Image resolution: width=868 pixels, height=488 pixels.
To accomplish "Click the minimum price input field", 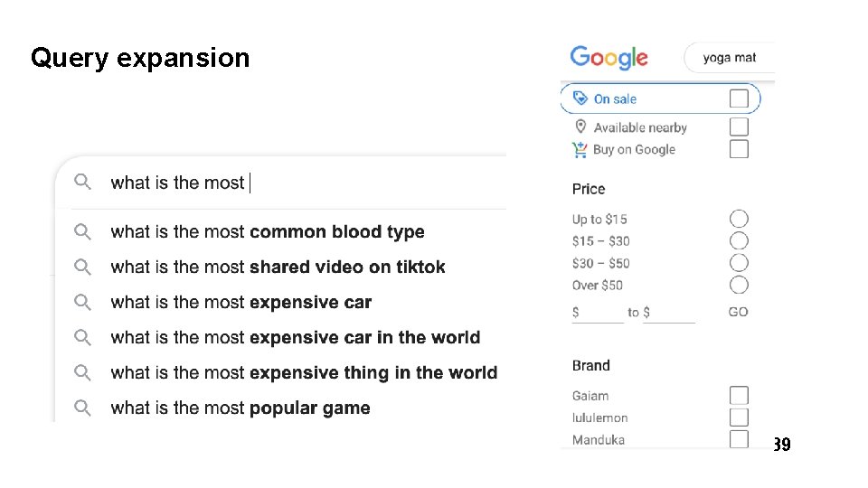I will click(x=599, y=313).
